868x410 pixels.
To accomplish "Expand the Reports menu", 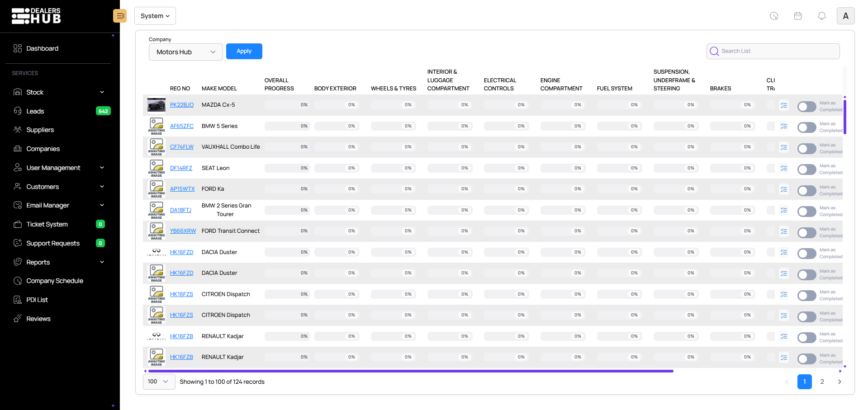I will 102,262.
